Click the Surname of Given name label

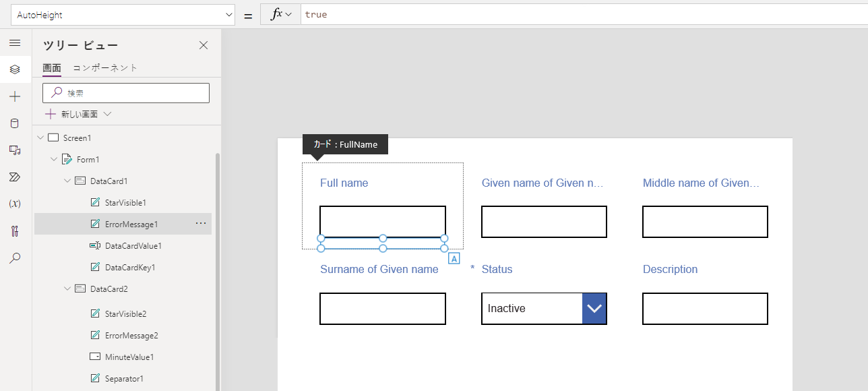(379, 269)
